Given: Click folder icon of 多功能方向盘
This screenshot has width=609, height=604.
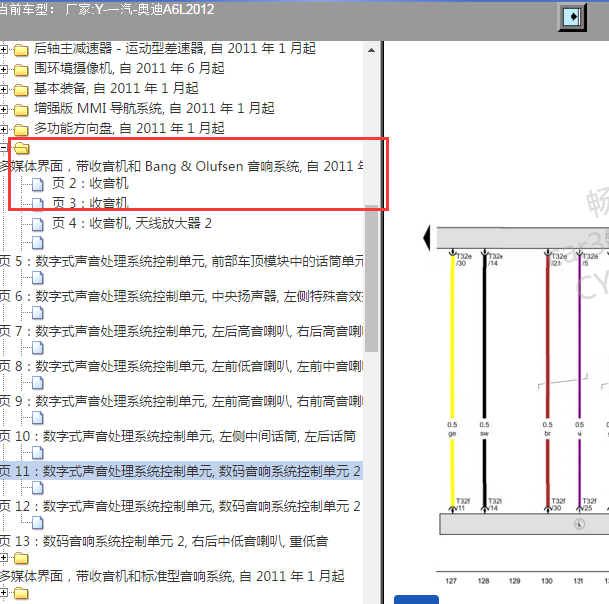Looking at the screenshot, I should (21, 130).
